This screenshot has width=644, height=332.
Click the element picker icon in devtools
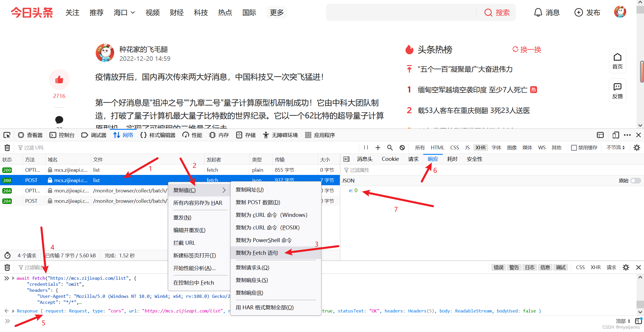[7, 135]
